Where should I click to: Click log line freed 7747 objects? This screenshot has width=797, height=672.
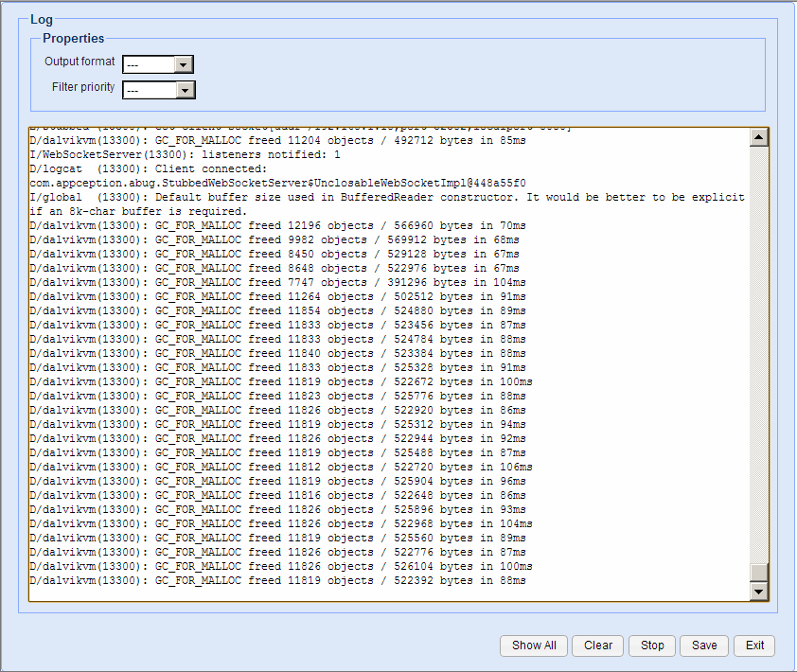277,283
